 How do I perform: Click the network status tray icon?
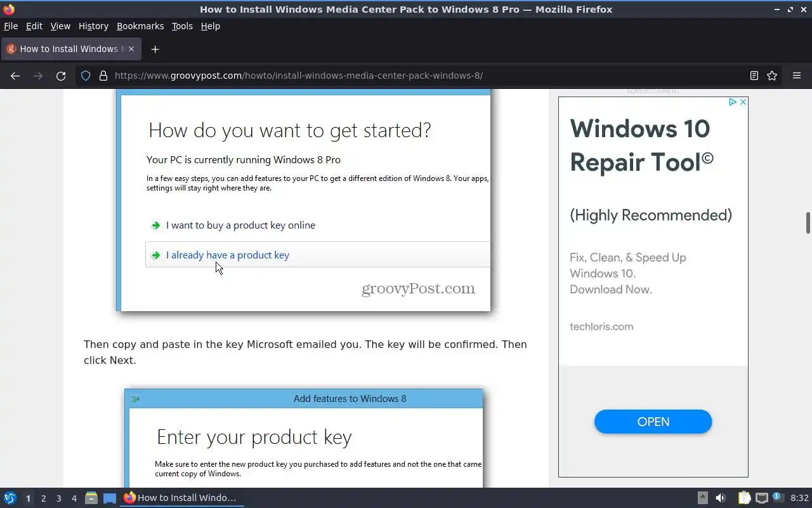point(762,498)
